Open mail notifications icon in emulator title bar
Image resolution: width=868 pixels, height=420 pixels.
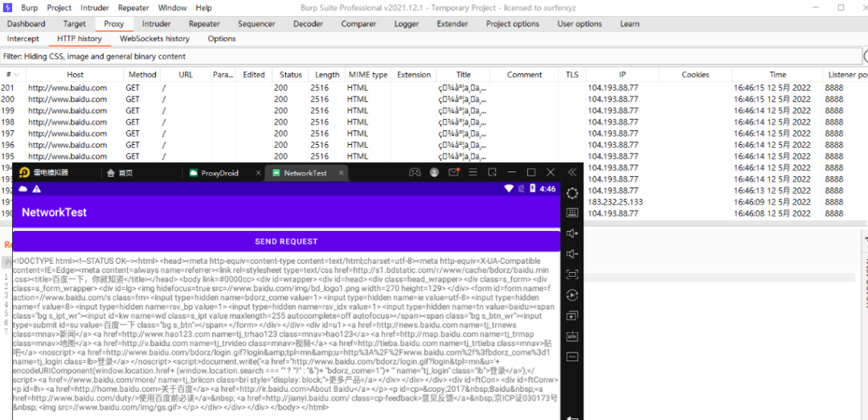coord(454,171)
